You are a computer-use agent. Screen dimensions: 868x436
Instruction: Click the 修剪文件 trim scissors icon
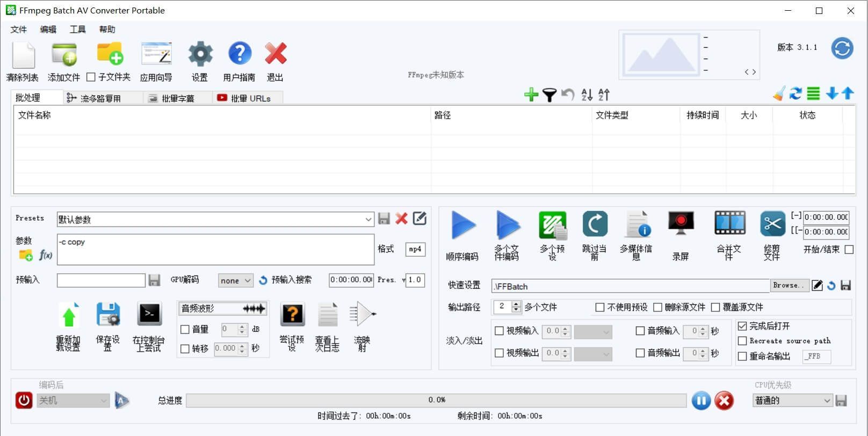[x=772, y=224]
